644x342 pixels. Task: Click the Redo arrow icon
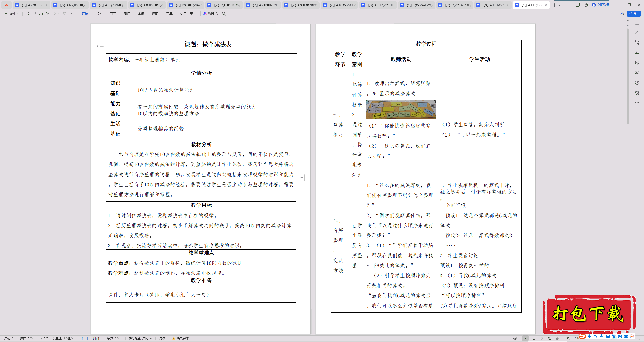(x=64, y=14)
